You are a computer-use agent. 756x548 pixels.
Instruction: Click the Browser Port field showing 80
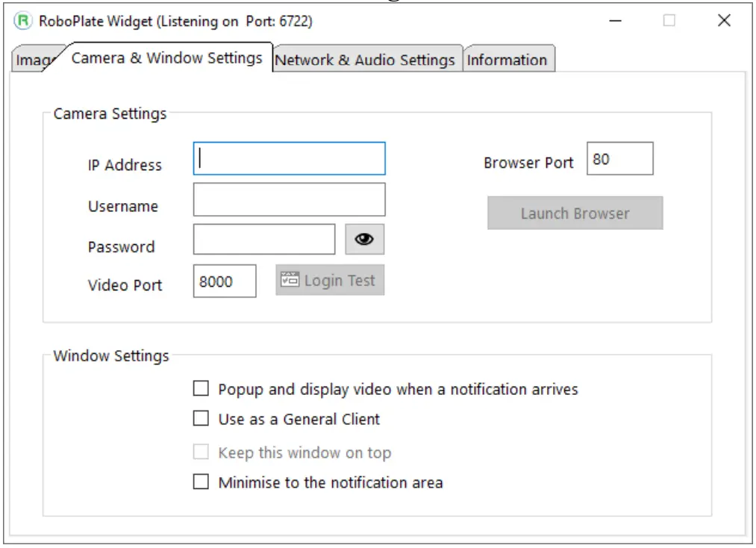pyautogui.click(x=620, y=158)
